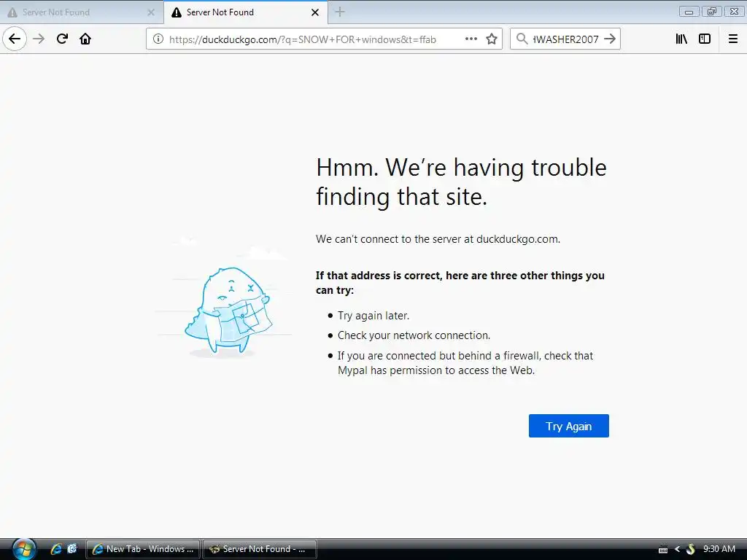The image size is (747, 560).
Task: Select the active Server Not Found tab
Action: coord(245,12)
